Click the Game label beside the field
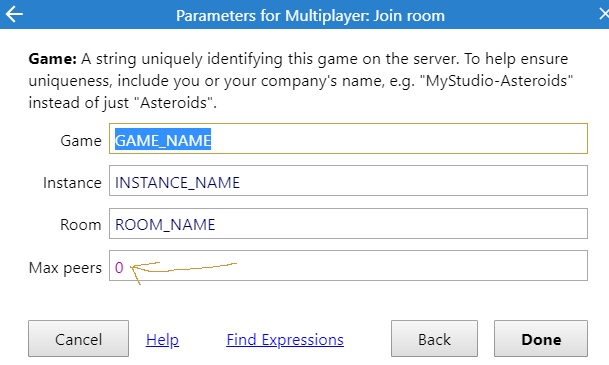The image size is (609, 365). pyautogui.click(x=80, y=141)
